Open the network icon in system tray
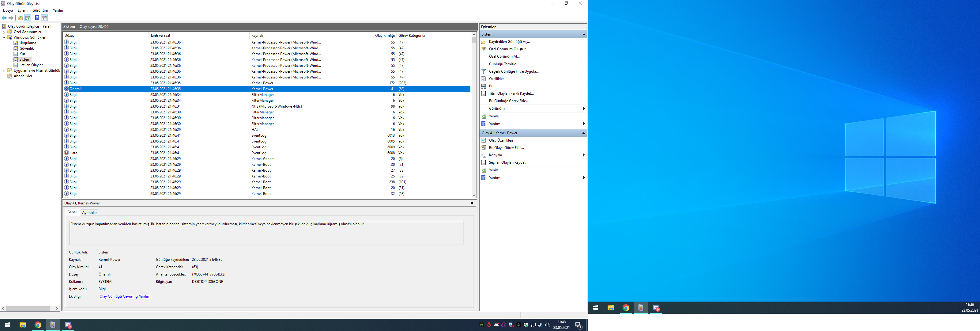980x331 pixels. [533, 325]
